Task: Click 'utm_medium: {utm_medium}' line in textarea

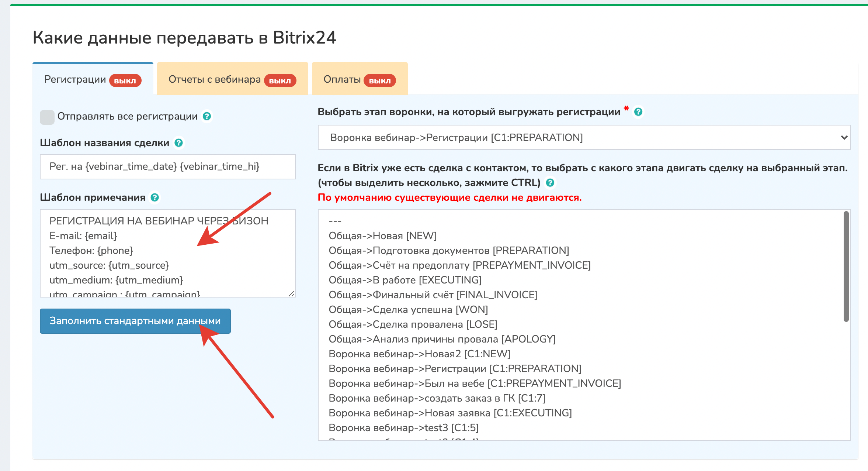Action: [116, 280]
